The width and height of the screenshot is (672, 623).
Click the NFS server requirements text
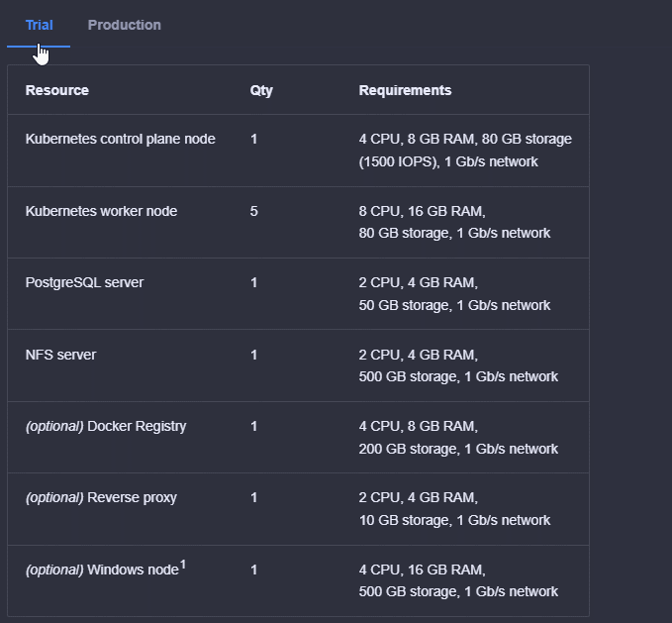tap(458, 365)
